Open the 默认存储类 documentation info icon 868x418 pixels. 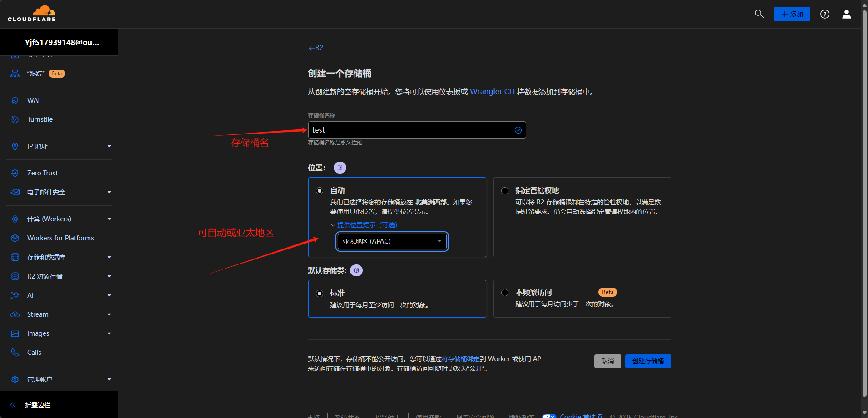click(356, 270)
